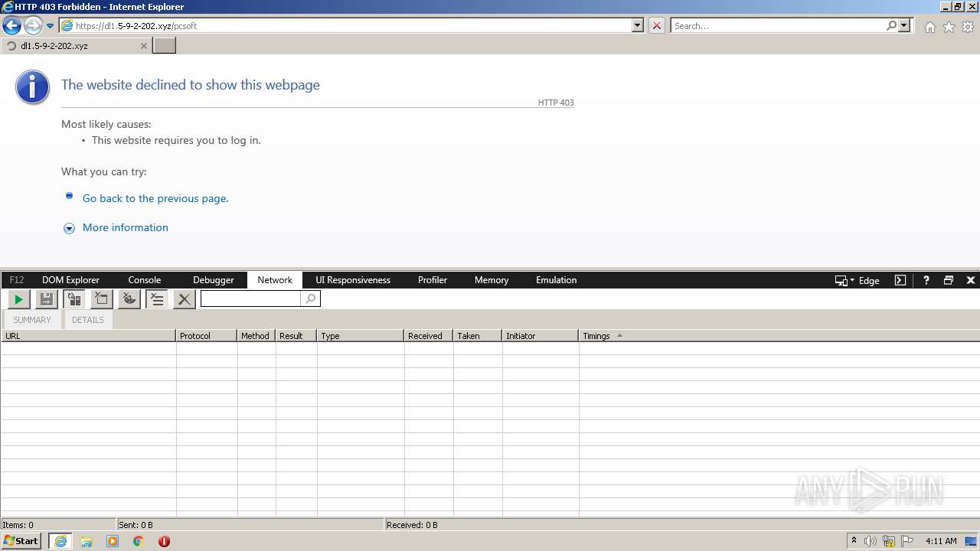This screenshot has height=551, width=980.
Task: Open the DOM Explorer tab
Action: [x=70, y=280]
